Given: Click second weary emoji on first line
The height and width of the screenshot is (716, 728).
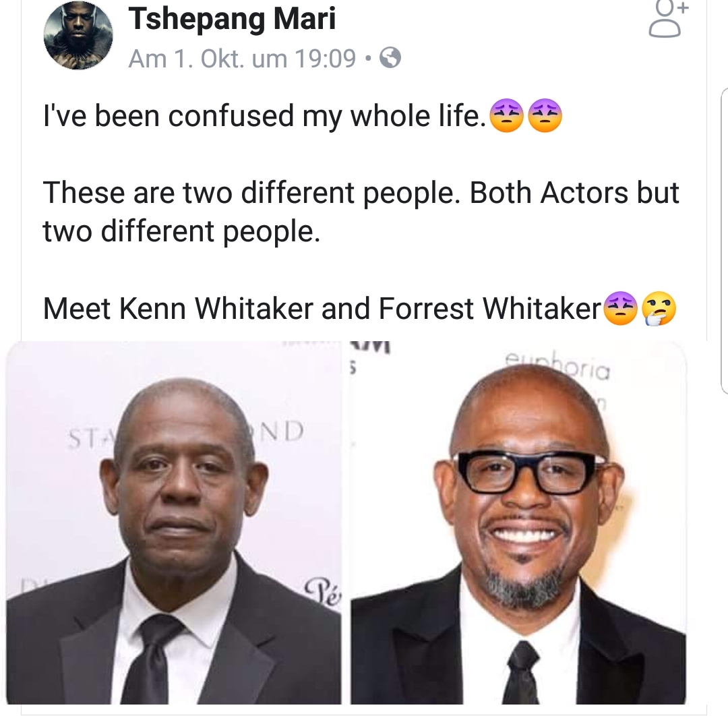Looking at the screenshot, I should point(545,117).
